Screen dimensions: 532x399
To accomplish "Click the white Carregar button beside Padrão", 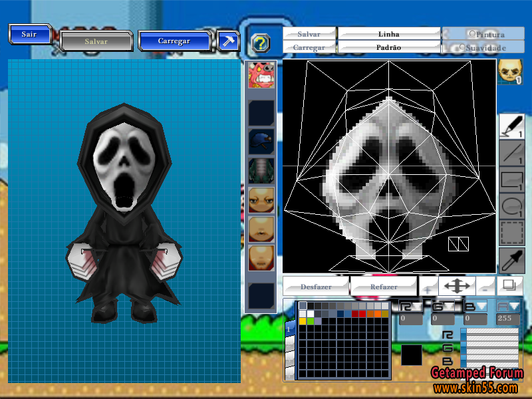I will click(x=309, y=47).
